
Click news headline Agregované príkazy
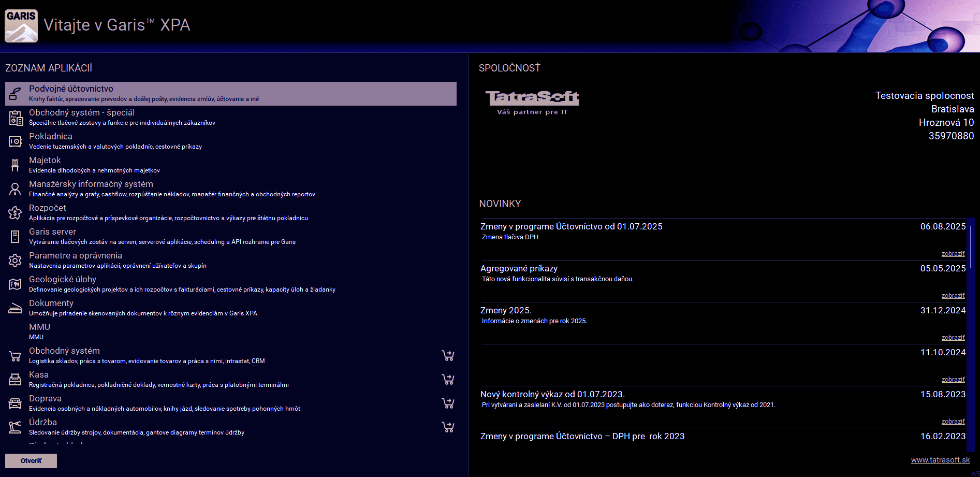[x=519, y=268]
